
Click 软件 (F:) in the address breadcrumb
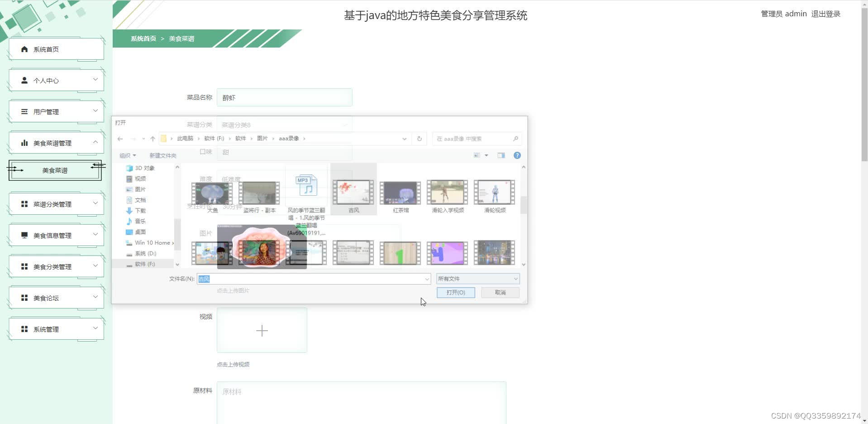[214, 139]
